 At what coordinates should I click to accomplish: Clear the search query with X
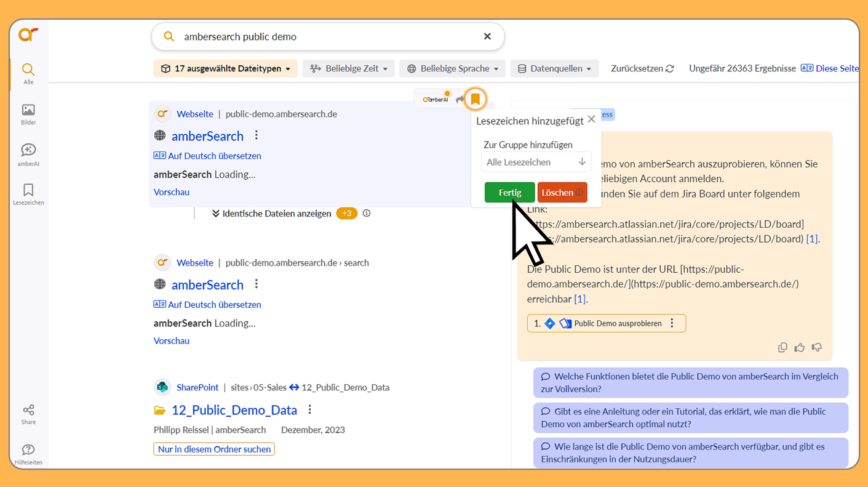pos(487,36)
